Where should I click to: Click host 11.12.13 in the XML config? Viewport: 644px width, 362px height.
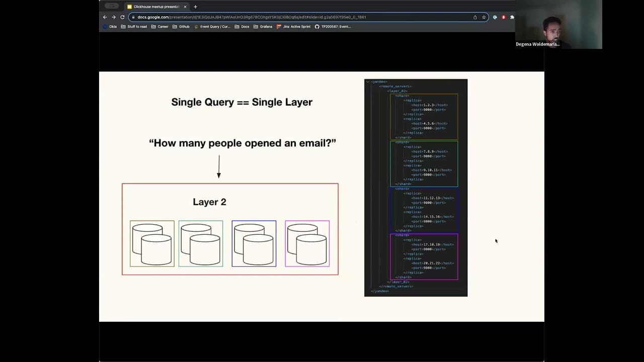tap(433, 198)
